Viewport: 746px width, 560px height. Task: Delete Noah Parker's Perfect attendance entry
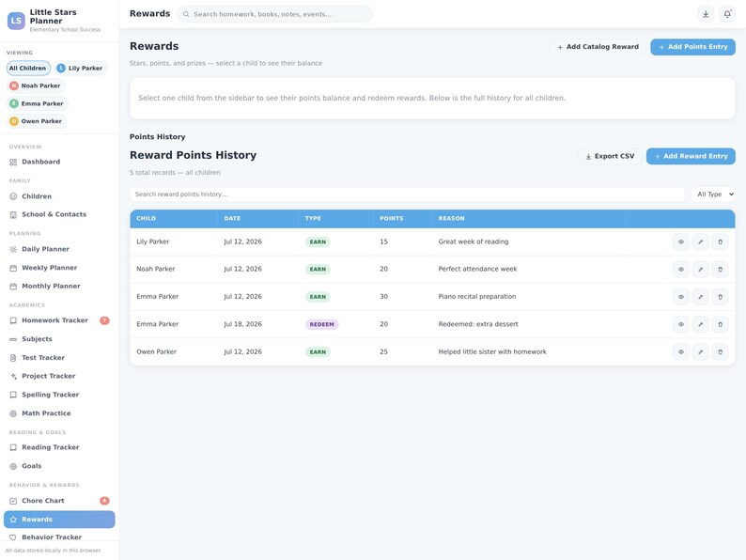[x=720, y=270]
